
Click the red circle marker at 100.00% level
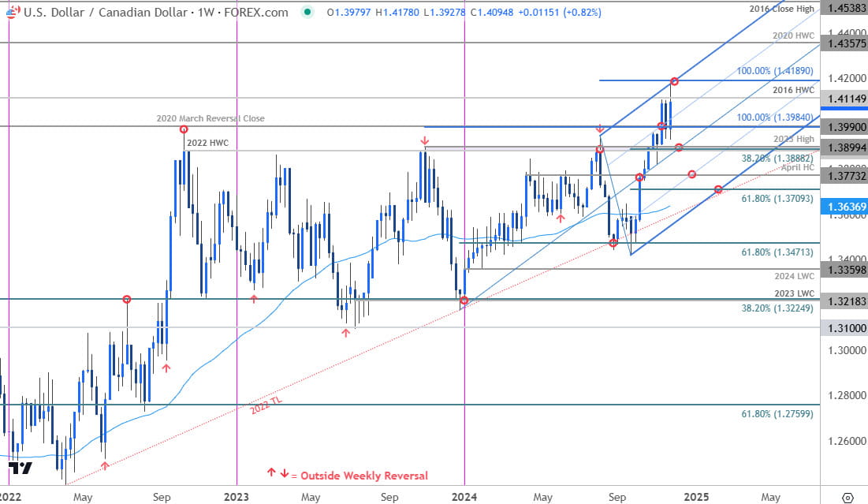point(674,80)
